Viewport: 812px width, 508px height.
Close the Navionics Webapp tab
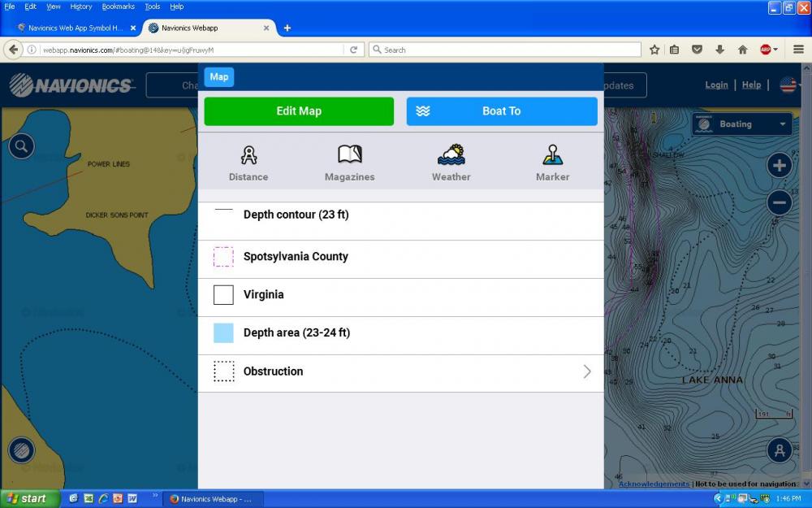(266, 28)
